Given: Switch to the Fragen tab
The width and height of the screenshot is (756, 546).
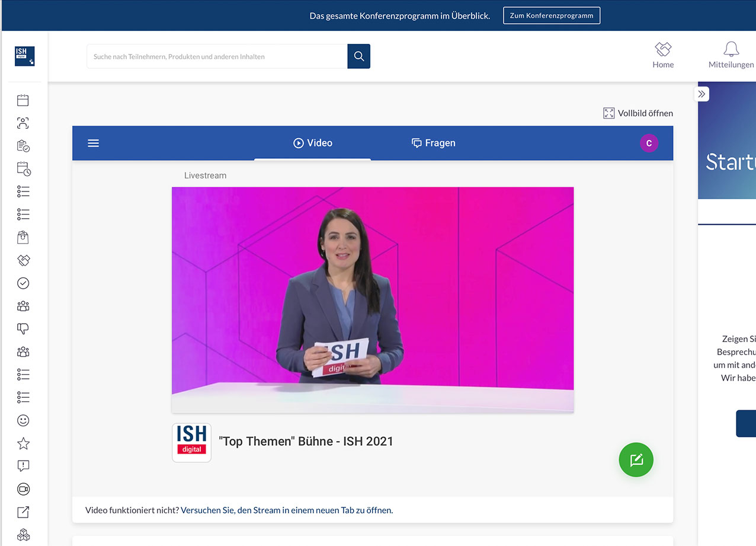Looking at the screenshot, I should tap(433, 143).
